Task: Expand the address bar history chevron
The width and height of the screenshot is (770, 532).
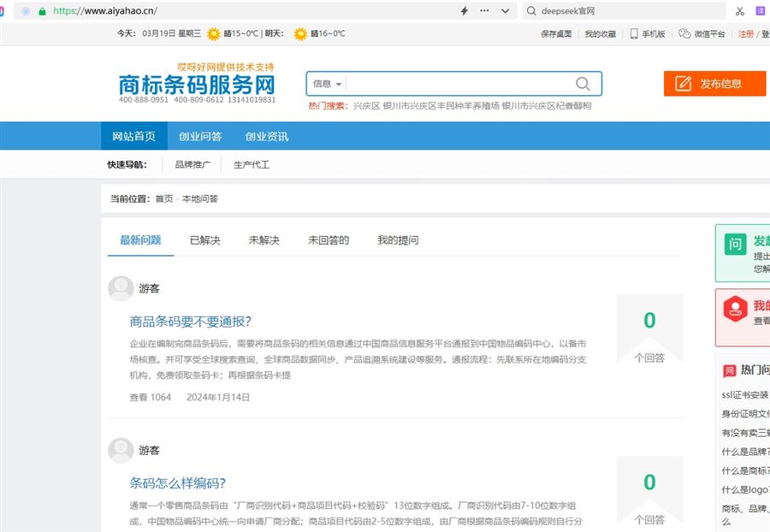Action: [x=506, y=11]
